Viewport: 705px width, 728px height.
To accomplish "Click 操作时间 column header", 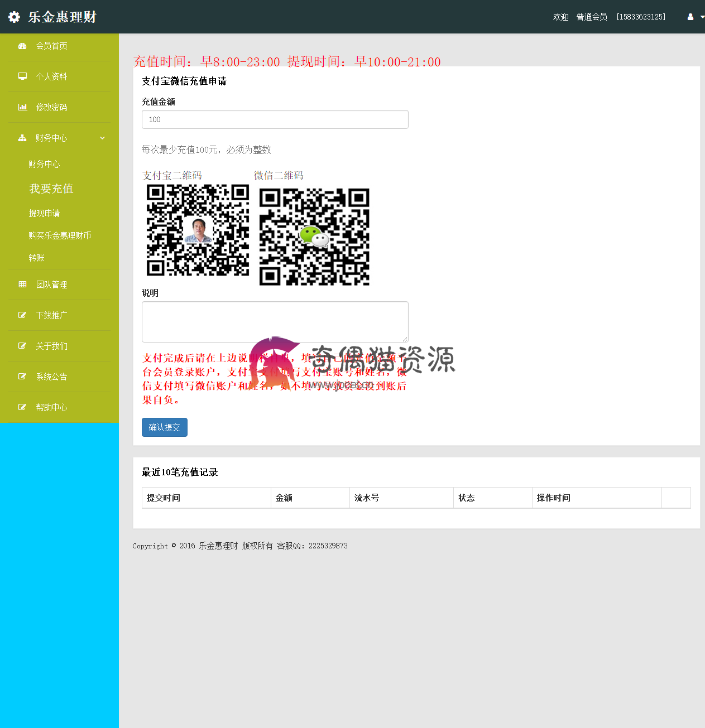I will pos(554,498).
